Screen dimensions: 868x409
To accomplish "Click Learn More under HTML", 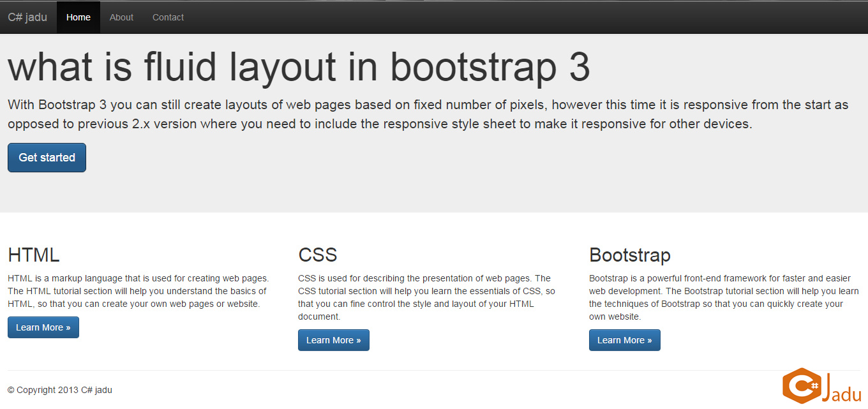I will 43,327.
